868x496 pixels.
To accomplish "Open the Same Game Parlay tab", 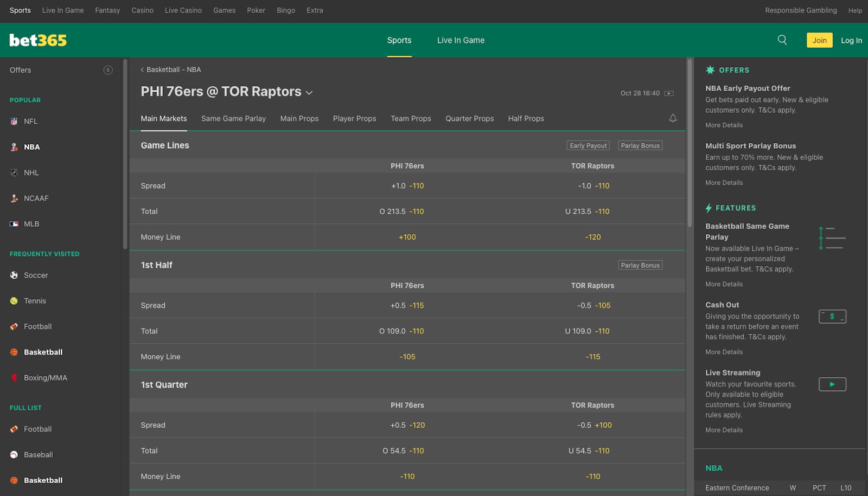I will click(x=233, y=118).
